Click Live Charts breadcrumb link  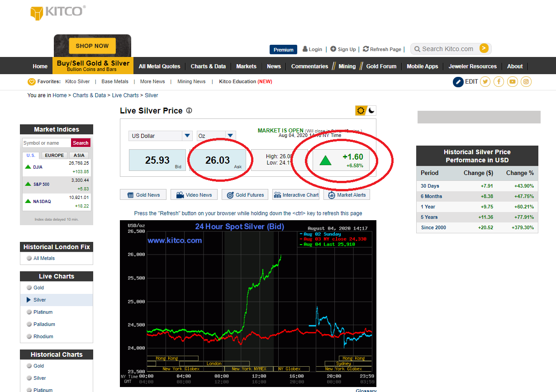[x=125, y=95]
